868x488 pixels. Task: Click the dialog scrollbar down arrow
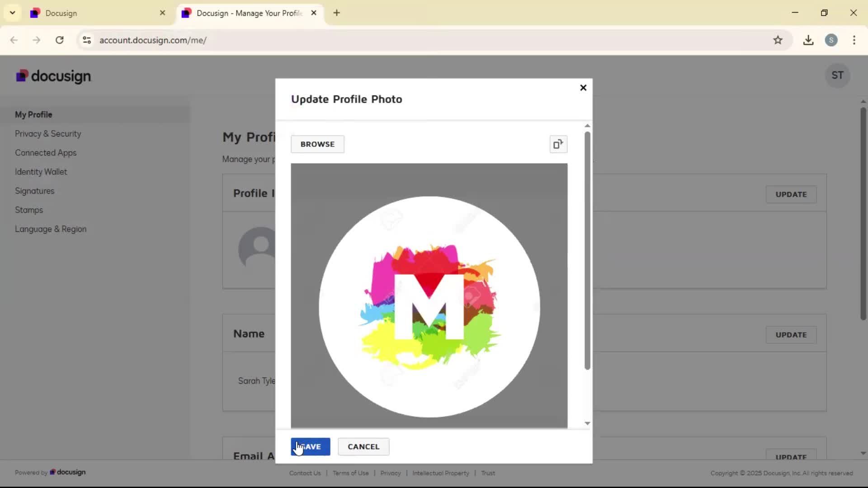587,423
